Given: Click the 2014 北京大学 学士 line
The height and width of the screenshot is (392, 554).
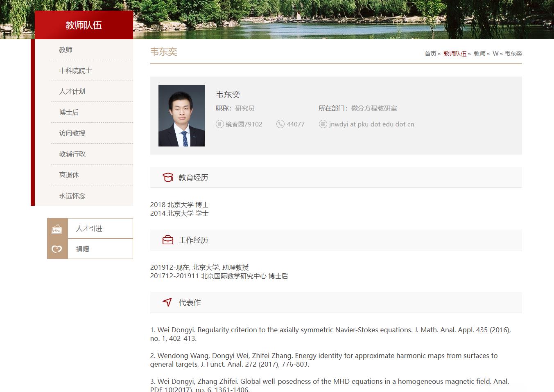Looking at the screenshot, I should click(x=179, y=213).
